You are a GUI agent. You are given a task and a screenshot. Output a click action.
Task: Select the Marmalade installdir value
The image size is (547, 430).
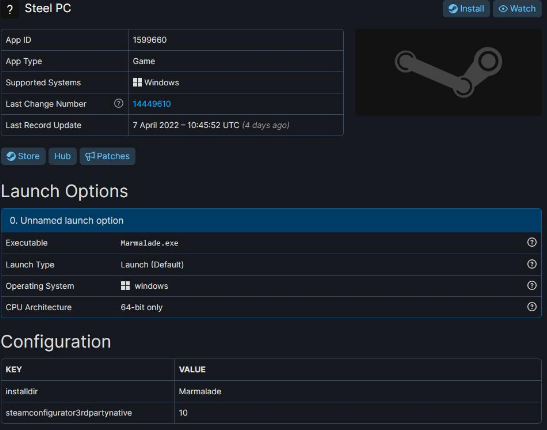[200, 391]
